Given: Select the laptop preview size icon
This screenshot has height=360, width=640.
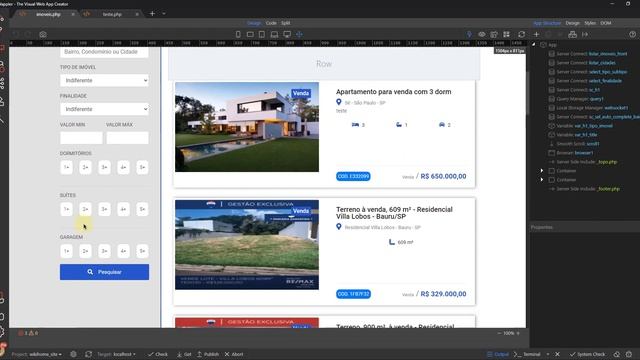Looking at the screenshot, I should (274, 35).
